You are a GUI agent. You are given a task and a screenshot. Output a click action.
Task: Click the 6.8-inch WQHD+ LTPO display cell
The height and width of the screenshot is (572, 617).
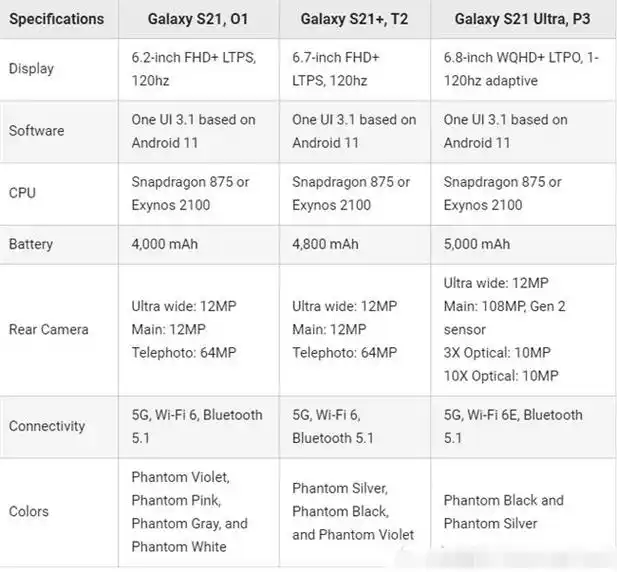coord(520,69)
